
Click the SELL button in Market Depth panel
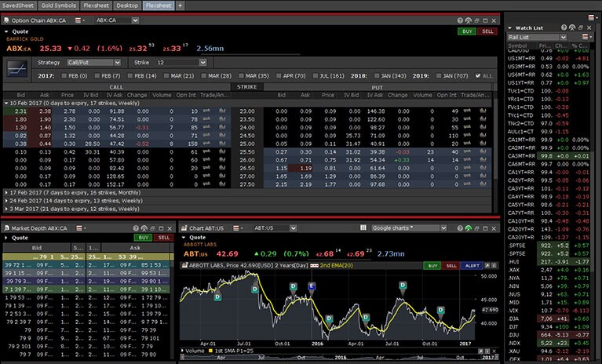(164, 237)
